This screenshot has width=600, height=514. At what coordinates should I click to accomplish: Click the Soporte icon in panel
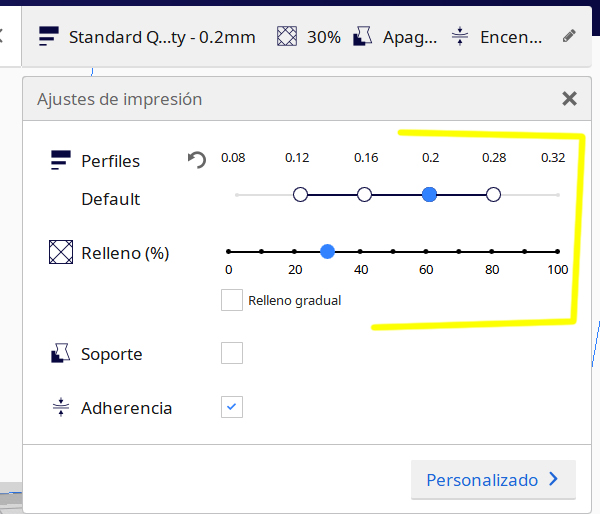click(62, 354)
